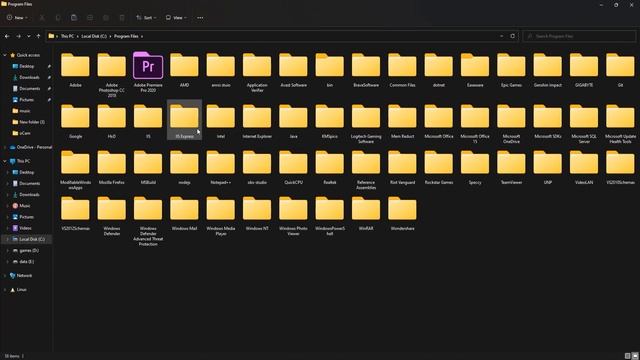Click the Share icon in the toolbar
640x360 pixels.
(x=106, y=18)
